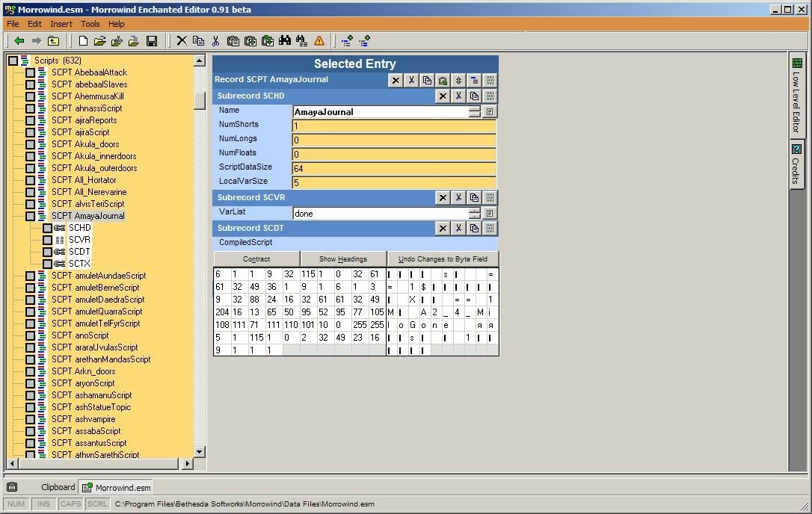The image size is (812, 514).
Task: Select the Scripts (632) root tree node
Action: pos(58,61)
